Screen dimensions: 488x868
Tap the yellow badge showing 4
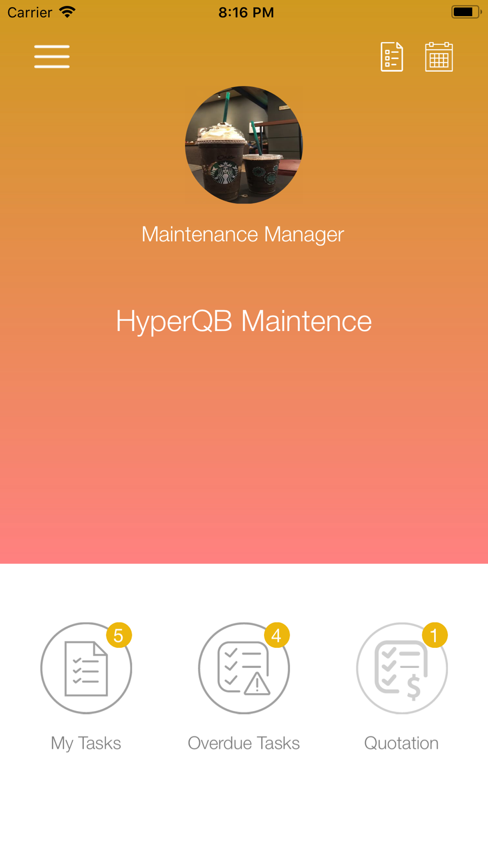[x=277, y=635]
